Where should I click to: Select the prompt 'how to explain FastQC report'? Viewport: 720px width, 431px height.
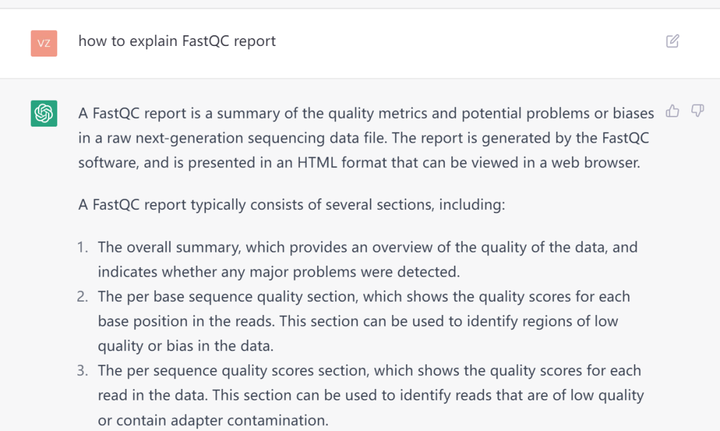(x=177, y=41)
